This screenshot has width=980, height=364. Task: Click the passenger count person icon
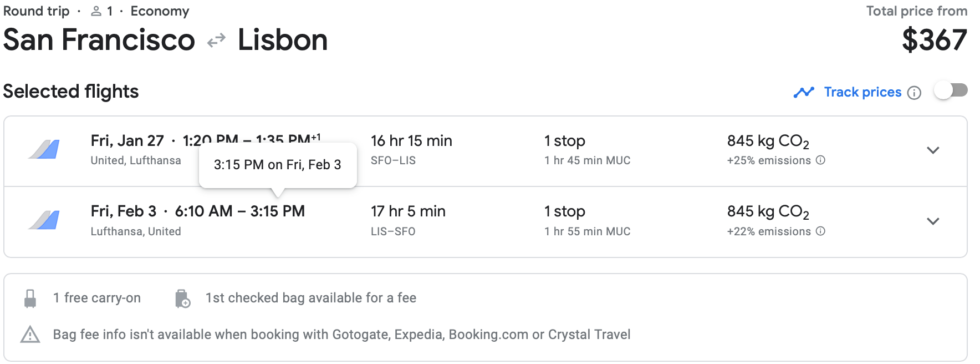point(96,11)
